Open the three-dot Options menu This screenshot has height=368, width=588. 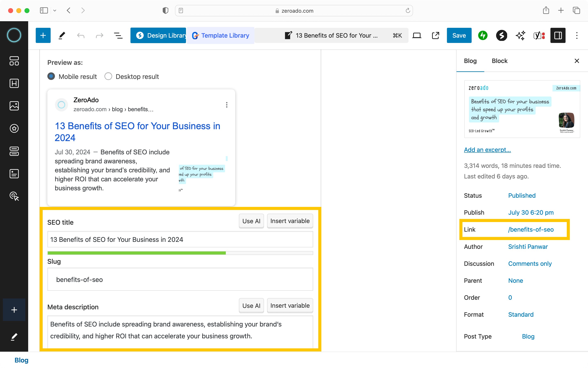[577, 36]
